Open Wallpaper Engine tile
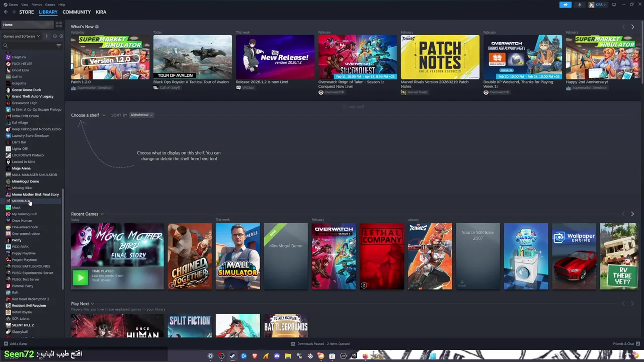Image resolution: width=644 pixels, height=362 pixels. coord(574,256)
